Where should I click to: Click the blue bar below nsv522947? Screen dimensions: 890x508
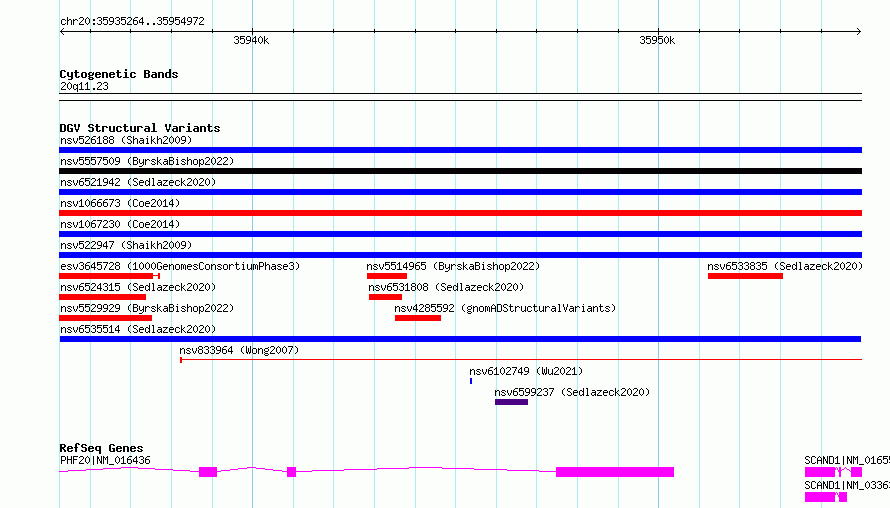(460, 255)
